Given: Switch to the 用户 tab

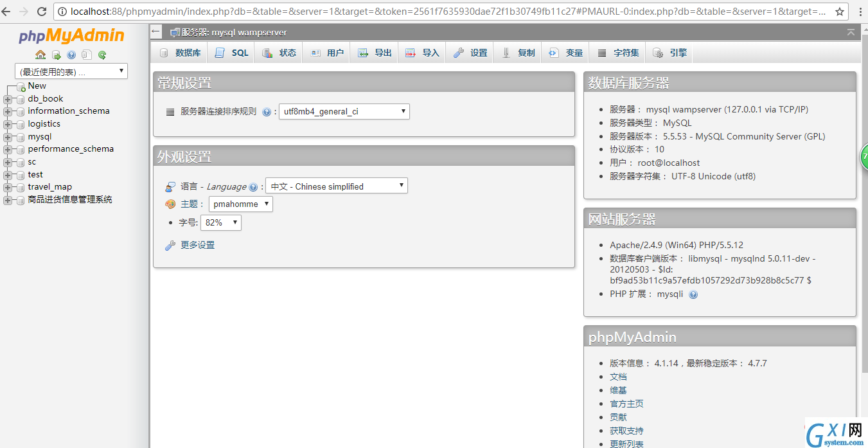Looking at the screenshot, I should pos(327,53).
